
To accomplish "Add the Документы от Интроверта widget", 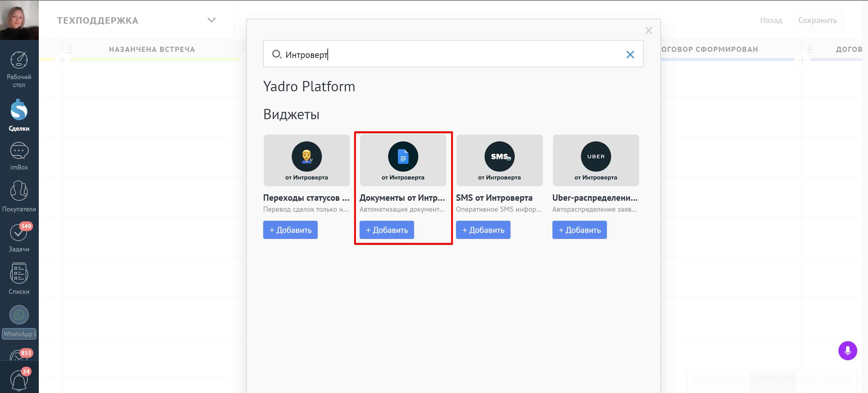I will click(387, 230).
